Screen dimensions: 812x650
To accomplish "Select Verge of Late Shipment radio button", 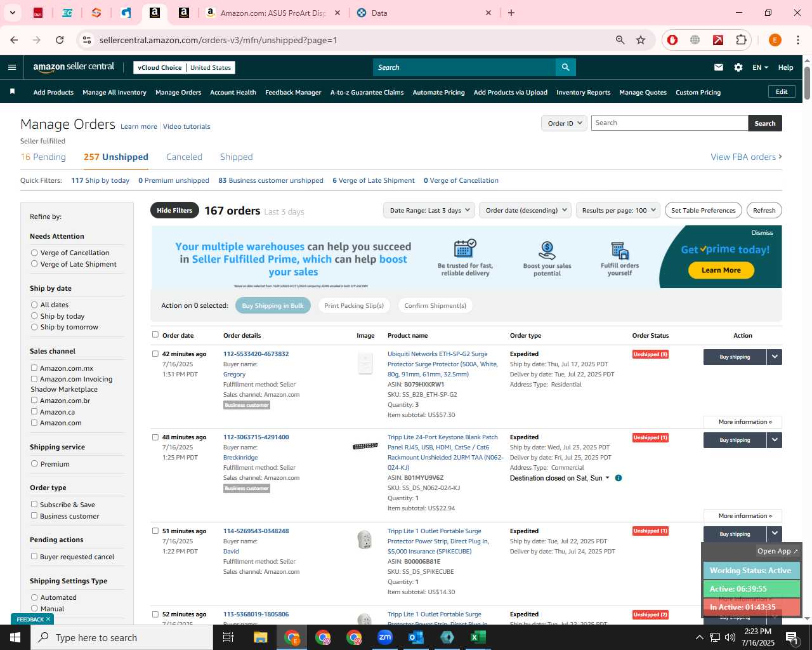I will point(34,264).
